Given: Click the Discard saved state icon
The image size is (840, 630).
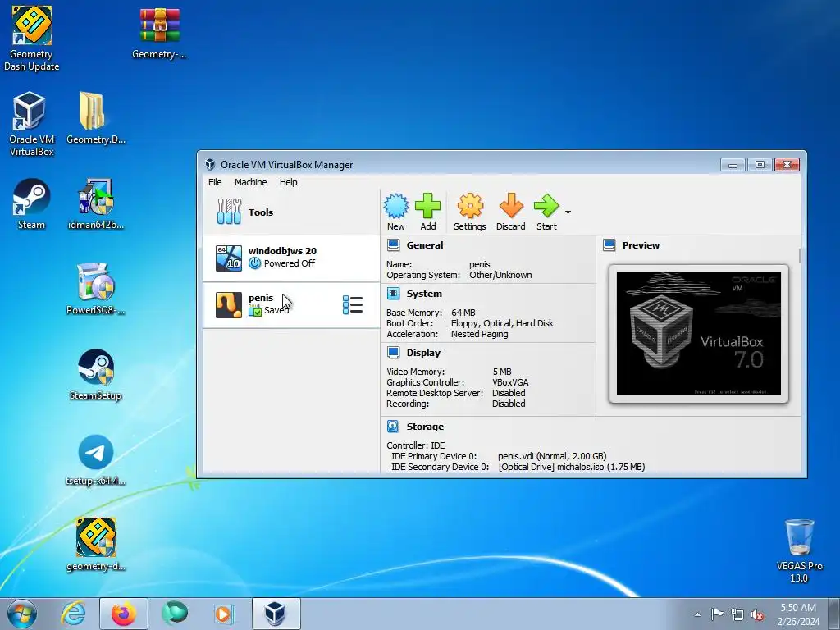Looking at the screenshot, I should 511,206.
